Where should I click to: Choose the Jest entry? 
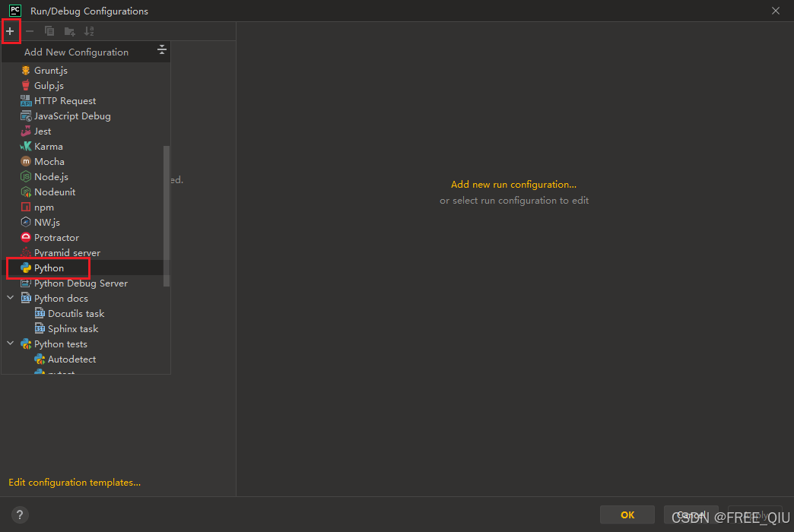pos(43,131)
